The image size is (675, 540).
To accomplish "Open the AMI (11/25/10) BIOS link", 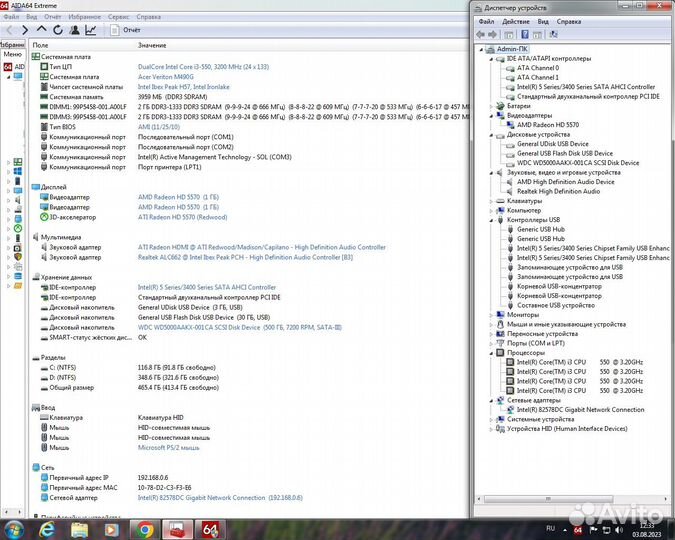I will coord(159,127).
